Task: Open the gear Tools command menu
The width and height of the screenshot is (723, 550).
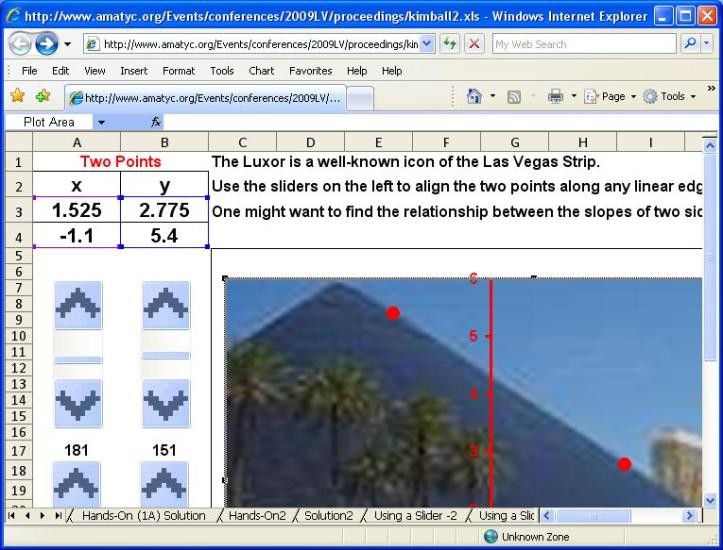Action: (669, 96)
